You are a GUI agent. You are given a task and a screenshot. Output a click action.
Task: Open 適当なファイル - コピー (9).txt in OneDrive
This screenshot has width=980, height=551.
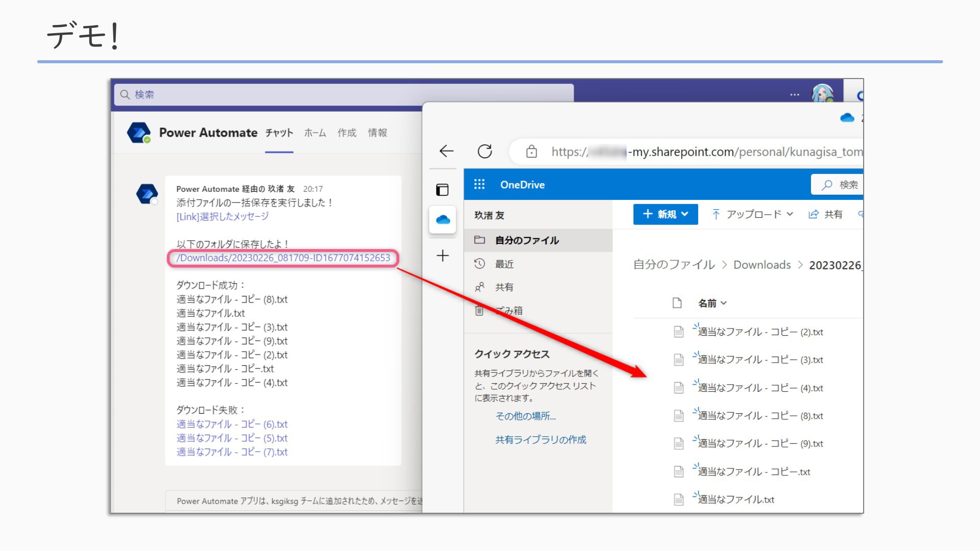click(761, 444)
